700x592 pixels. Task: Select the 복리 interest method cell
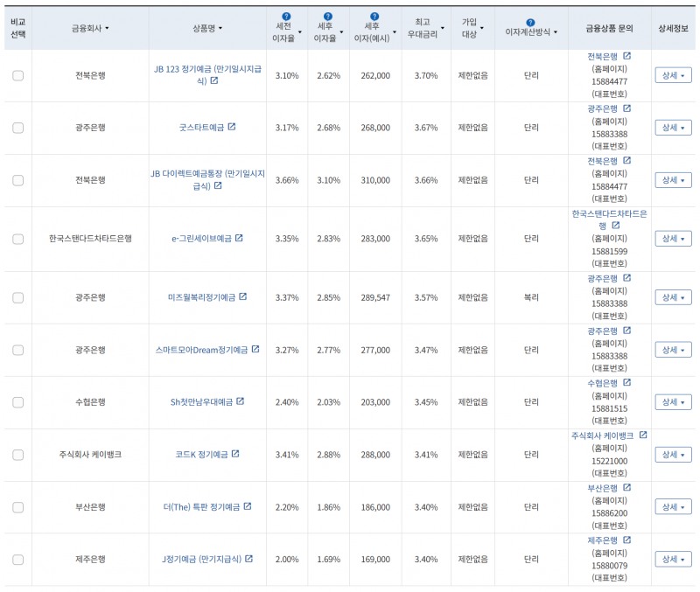coord(531,297)
